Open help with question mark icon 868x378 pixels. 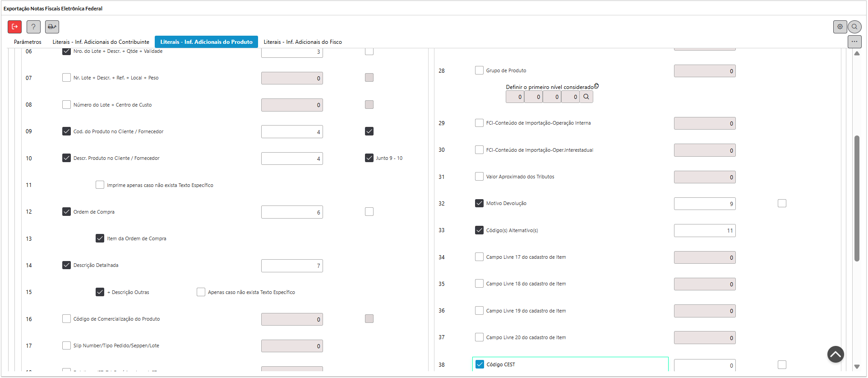click(x=33, y=27)
